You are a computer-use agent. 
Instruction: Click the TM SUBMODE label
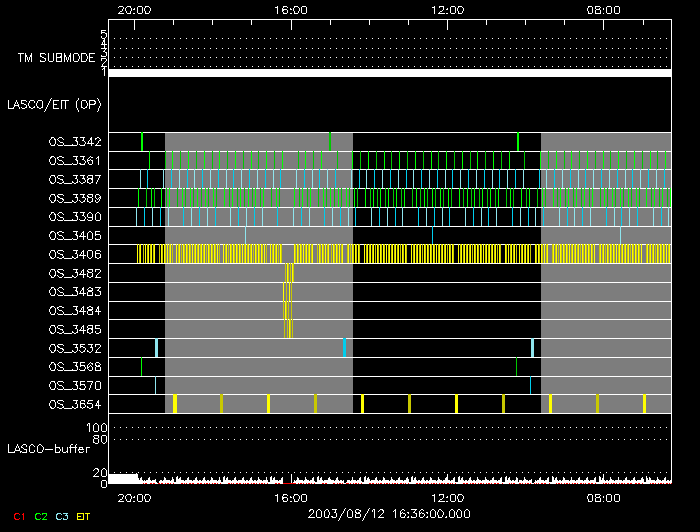click(x=58, y=58)
